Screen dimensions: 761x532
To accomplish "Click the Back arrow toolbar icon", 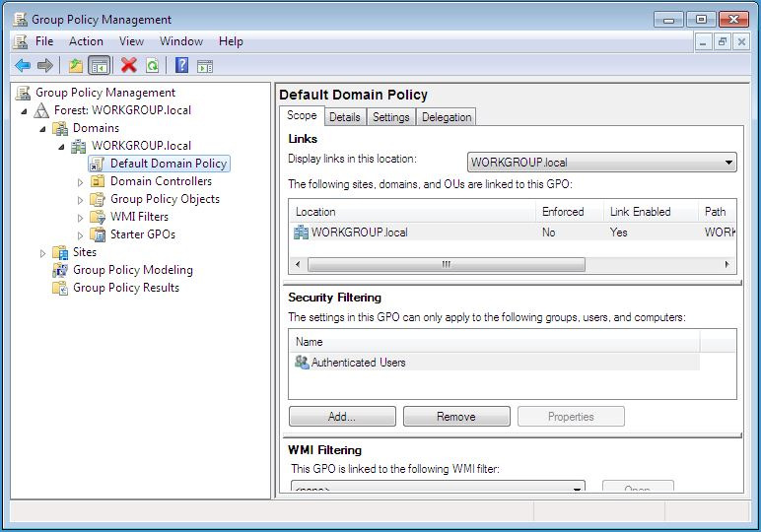I will pyautogui.click(x=23, y=65).
